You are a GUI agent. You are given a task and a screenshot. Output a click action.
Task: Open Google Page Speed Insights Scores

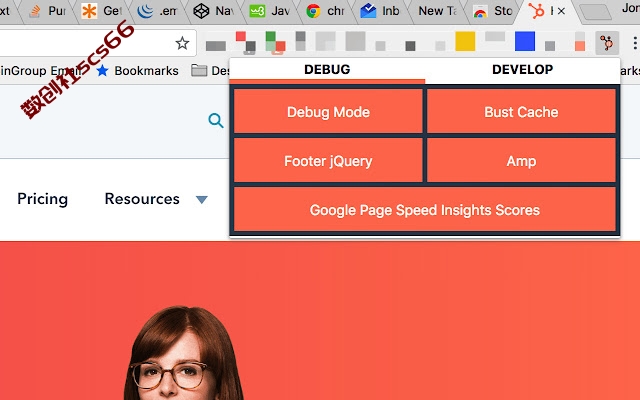[425, 209]
